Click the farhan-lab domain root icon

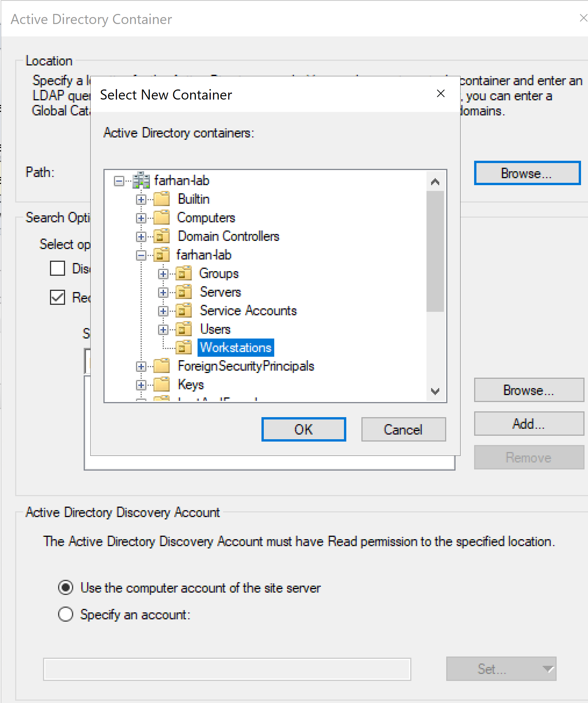(x=141, y=180)
